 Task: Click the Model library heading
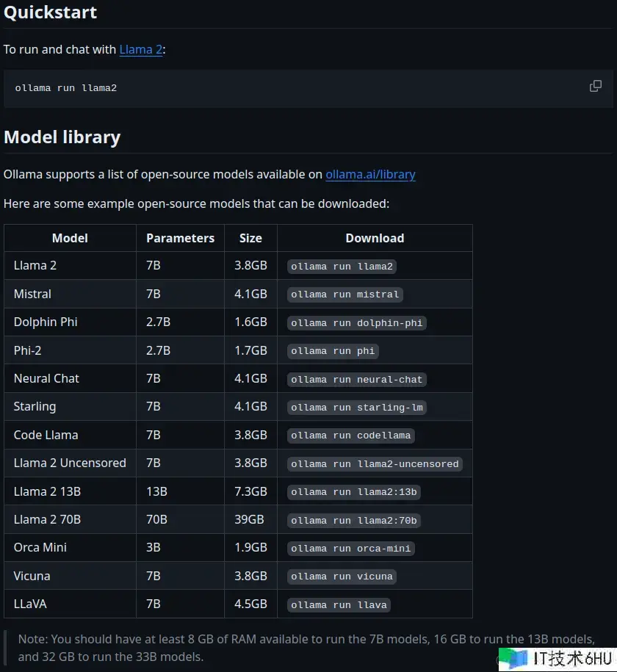pyautogui.click(x=62, y=137)
